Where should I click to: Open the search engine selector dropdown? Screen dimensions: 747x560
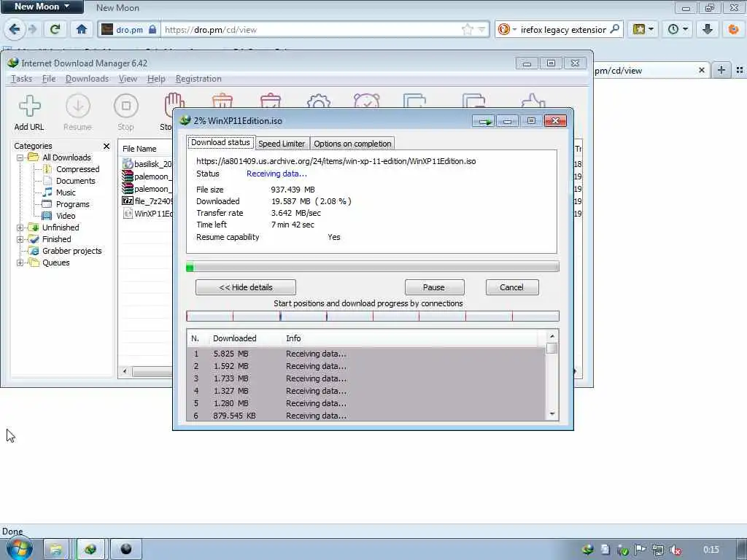(x=506, y=29)
